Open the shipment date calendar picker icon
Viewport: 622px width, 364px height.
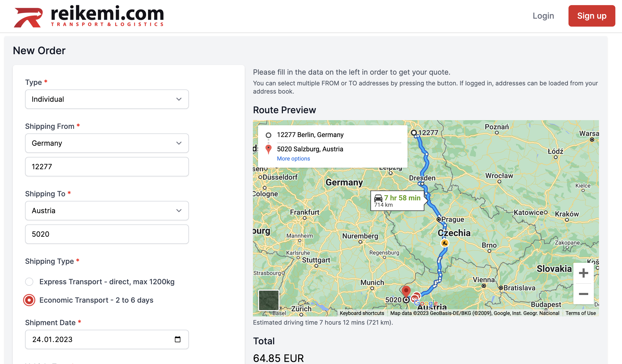(x=177, y=339)
